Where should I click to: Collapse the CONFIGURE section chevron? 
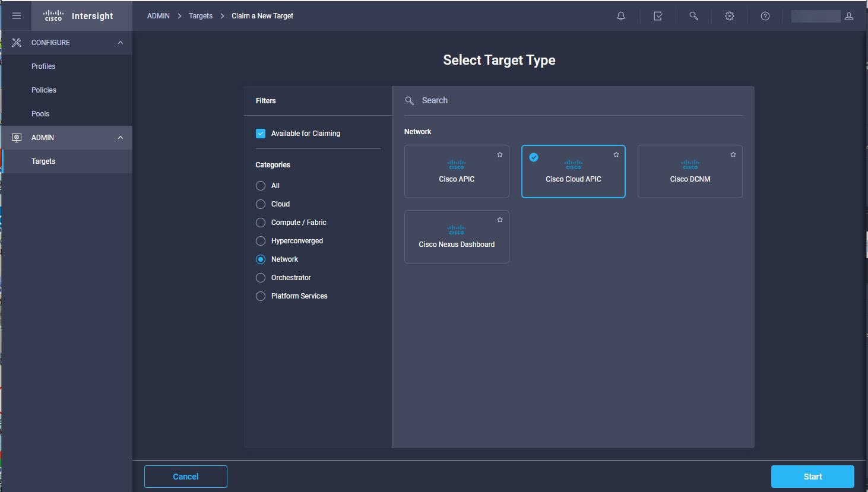pyautogui.click(x=121, y=43)
